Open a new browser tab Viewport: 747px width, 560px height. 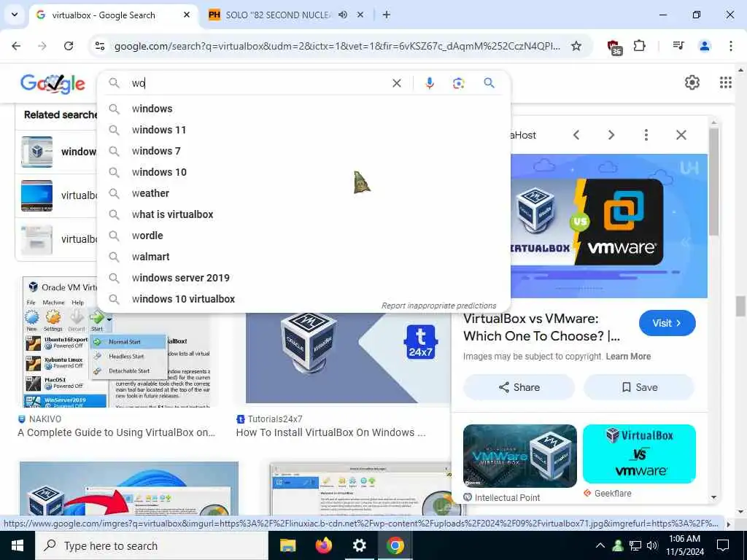pos(387,15)
